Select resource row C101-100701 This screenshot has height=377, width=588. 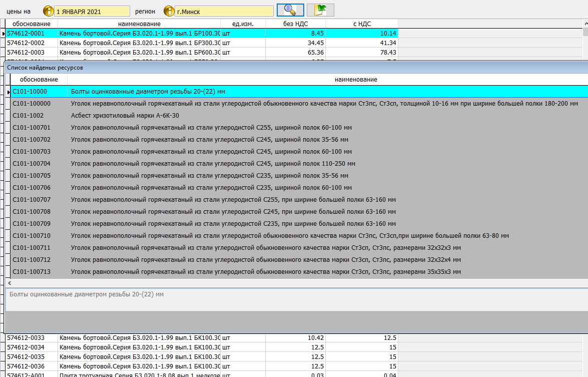299,128
